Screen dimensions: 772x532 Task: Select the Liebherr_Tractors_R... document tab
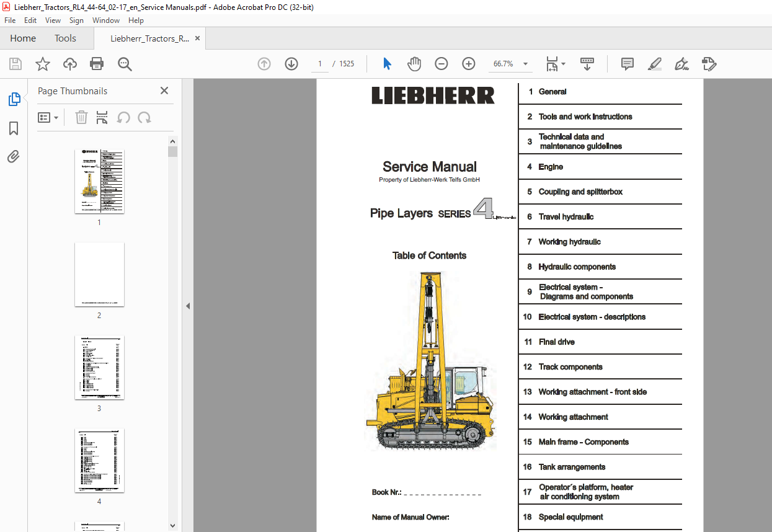point(149,38)
